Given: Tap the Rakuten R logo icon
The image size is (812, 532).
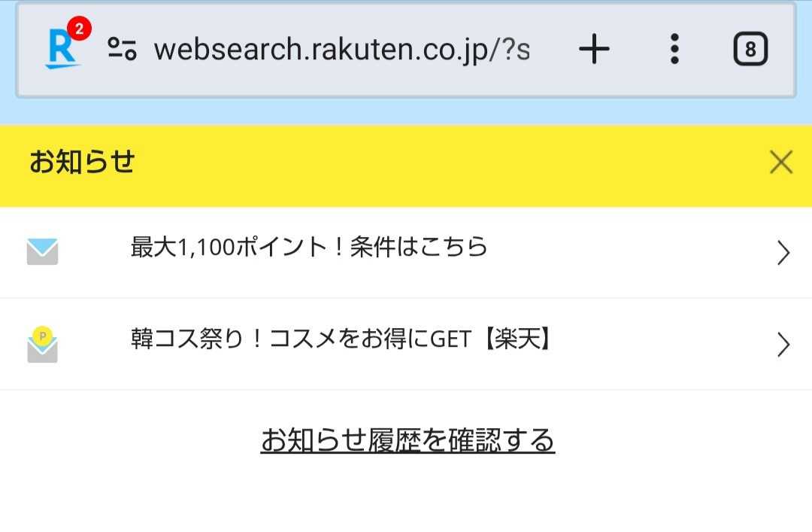Looking at the screenshot, I should pos(60,51).
